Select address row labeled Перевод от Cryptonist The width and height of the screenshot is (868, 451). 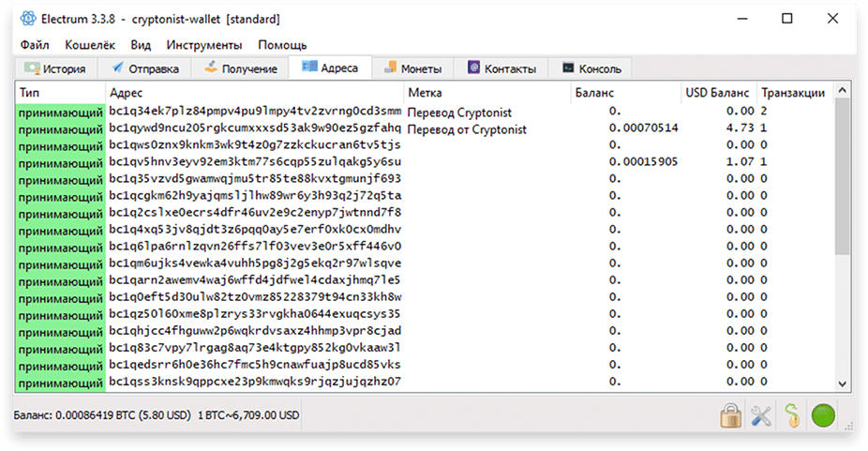(x=424, y=128)
